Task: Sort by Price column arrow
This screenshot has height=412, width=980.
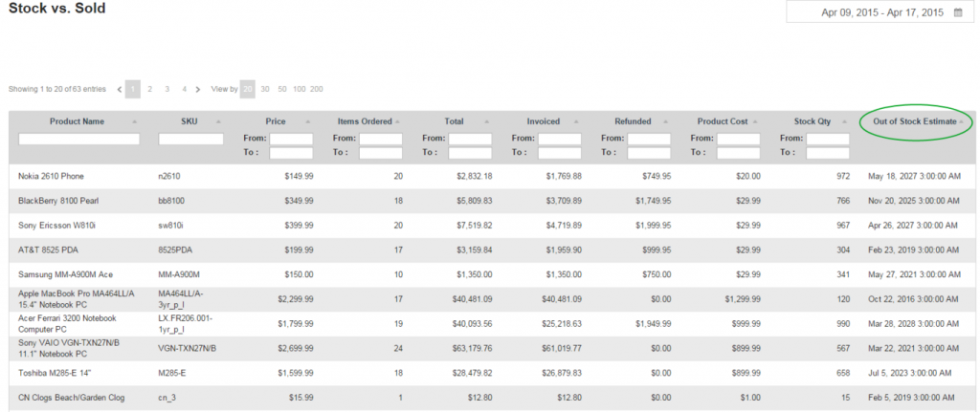Action: coord(307,121)
